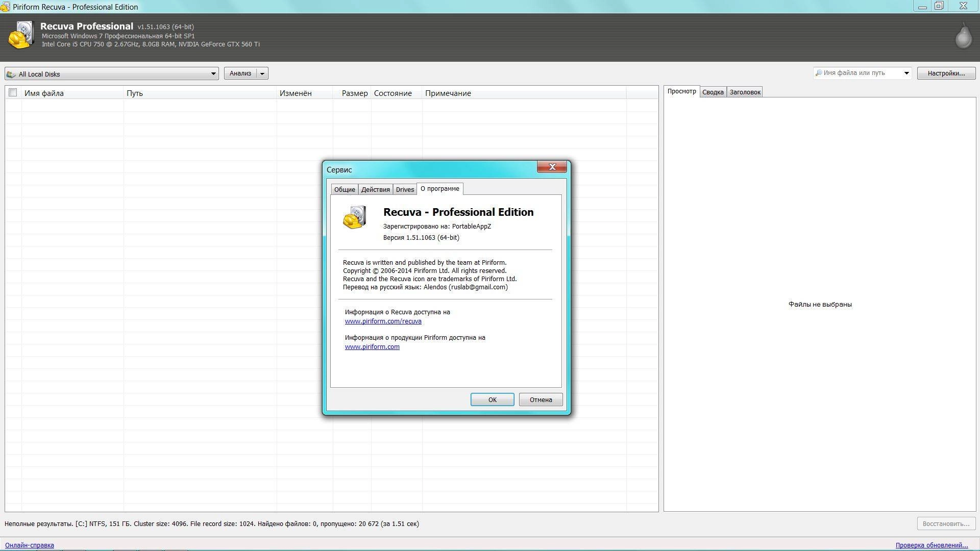The image size is (980, 551).
Task: Switch to the Общие tab
Action: click(x=345, y=189)
